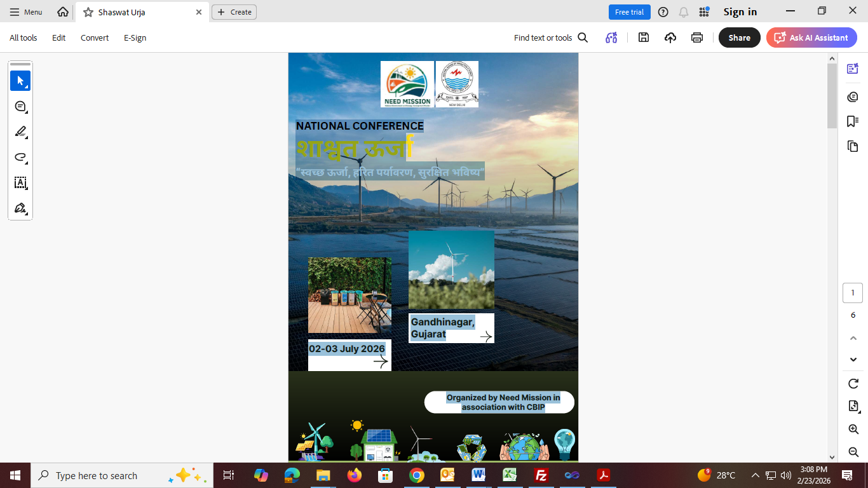Open the Fill & Sign pen tool

20,208
